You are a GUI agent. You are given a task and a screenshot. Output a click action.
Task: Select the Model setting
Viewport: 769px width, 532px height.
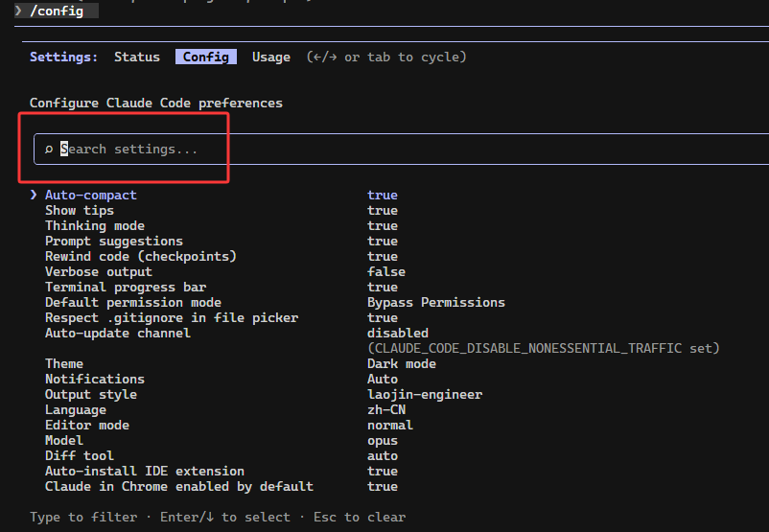pyautogui.click(x=64, y=440)
